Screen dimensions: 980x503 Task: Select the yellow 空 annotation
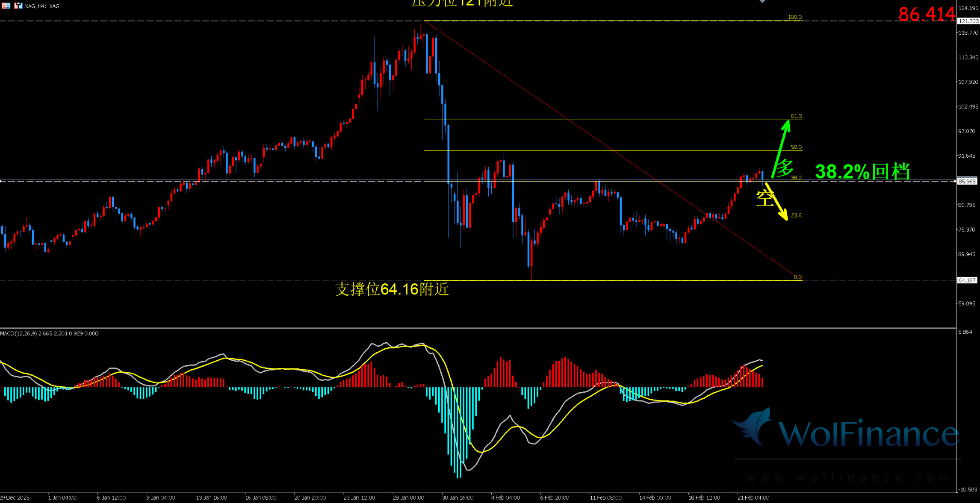point(765,198)
